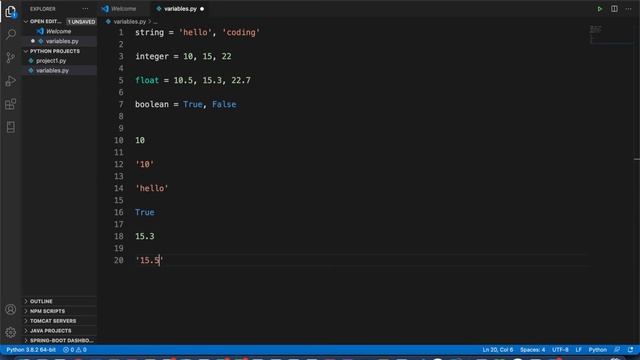Click False on line 7
Viewport: 640px width, 360px height.
pos(224,104)
